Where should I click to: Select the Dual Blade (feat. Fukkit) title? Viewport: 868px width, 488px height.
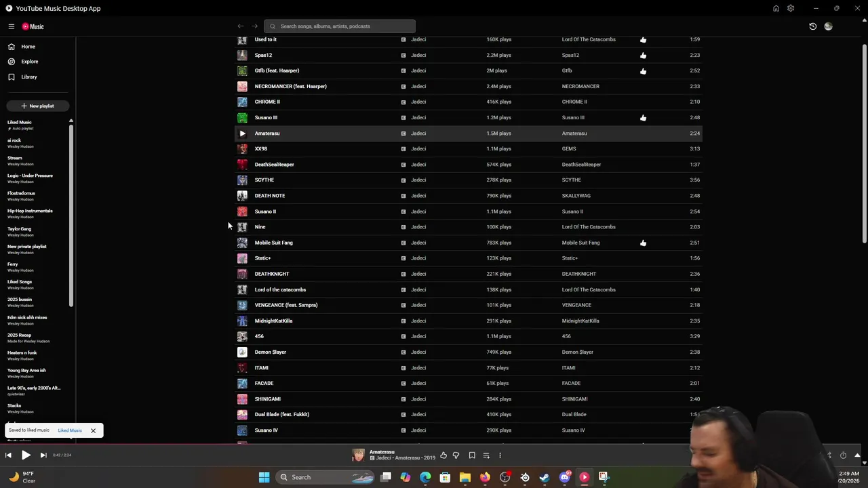[x=282, y=415]
